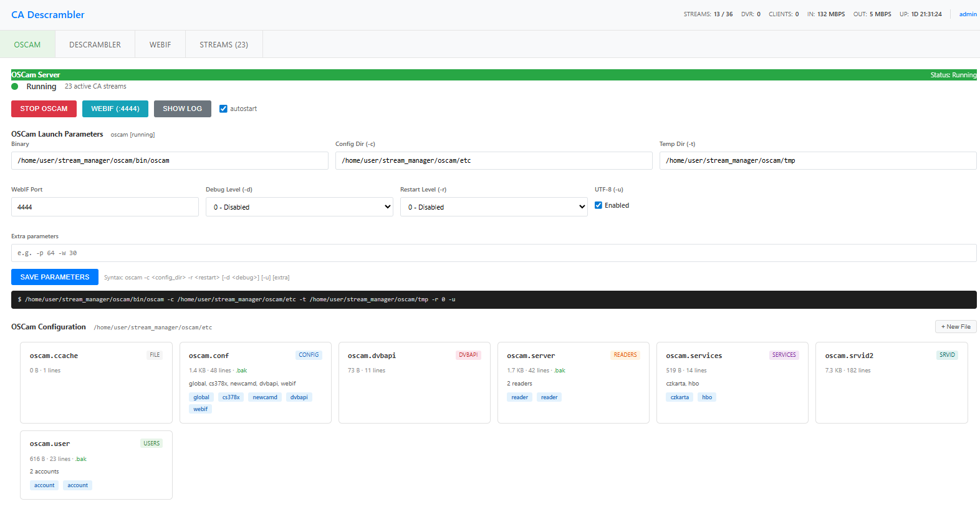The image size is (980, 519).
Task: Open the oscam.conf file name
Action: click(209, 356)
